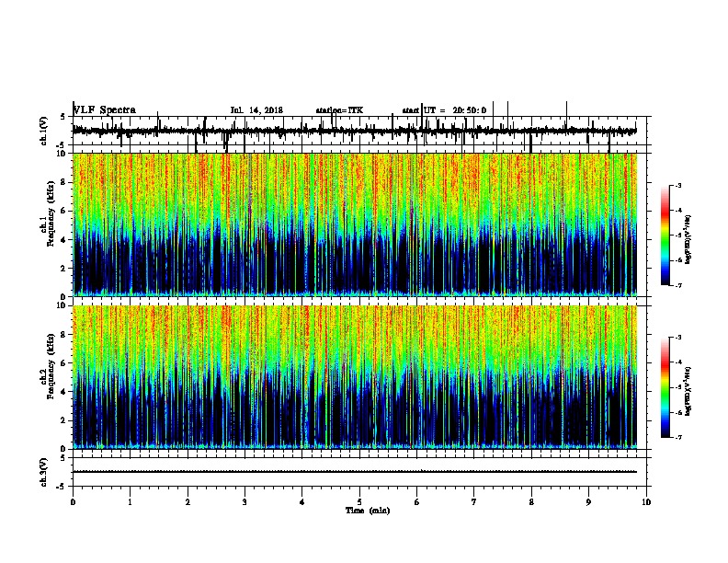Click the "ch.3(V)" axis label
This screenshot has height=563, width=728.
(43, 472)
